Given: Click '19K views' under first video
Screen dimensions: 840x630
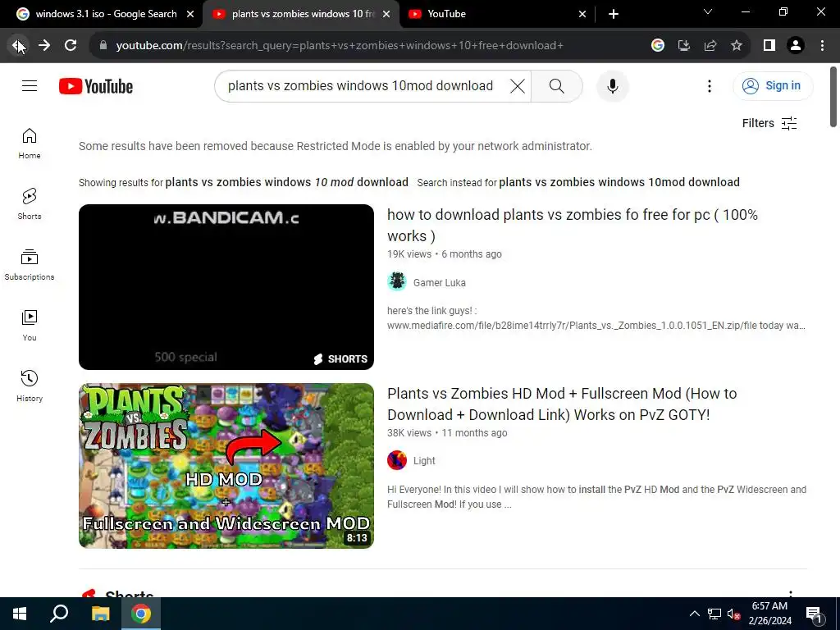Looking at the screenshot, I should coord(409,254).
